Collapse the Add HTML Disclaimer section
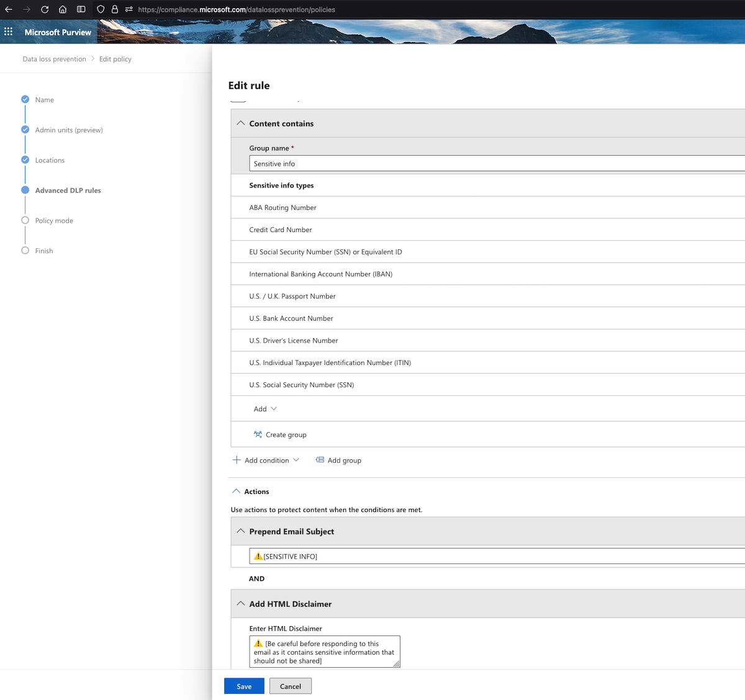This screenshot has width=745, height=700. (x=241, y=603)
